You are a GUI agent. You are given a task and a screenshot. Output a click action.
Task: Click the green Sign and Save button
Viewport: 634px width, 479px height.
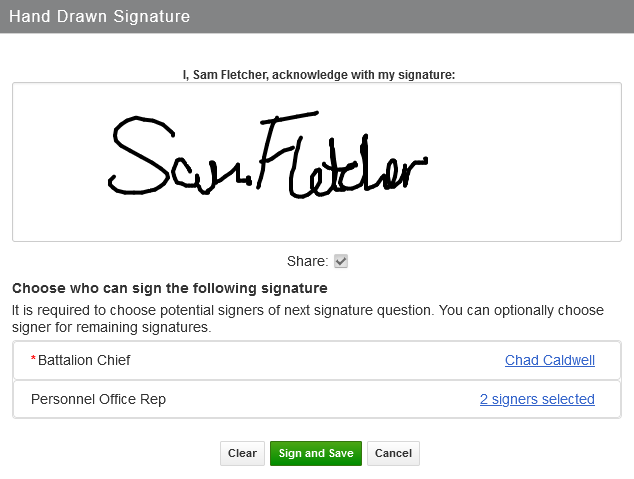315,453
